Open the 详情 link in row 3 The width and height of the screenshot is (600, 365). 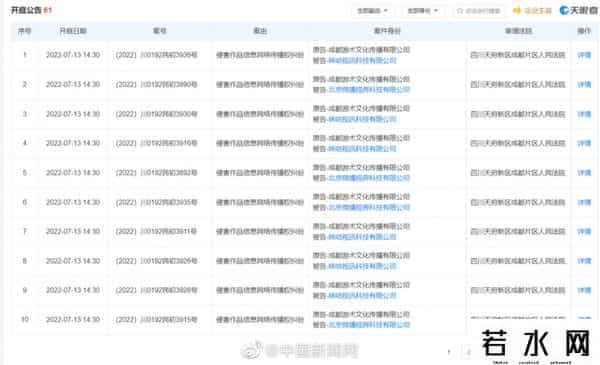[584, 114]
